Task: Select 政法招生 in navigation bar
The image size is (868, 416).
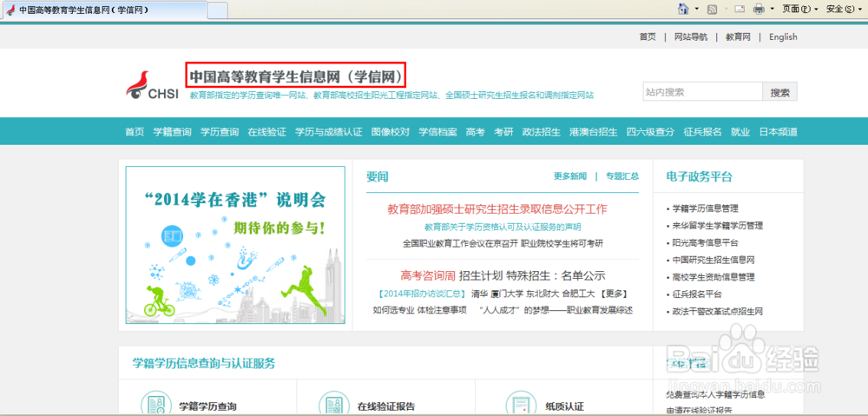Action: (542, 132)
